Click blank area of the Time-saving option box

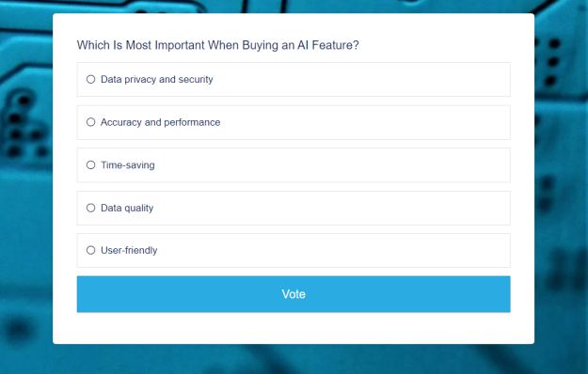point(330,165)
